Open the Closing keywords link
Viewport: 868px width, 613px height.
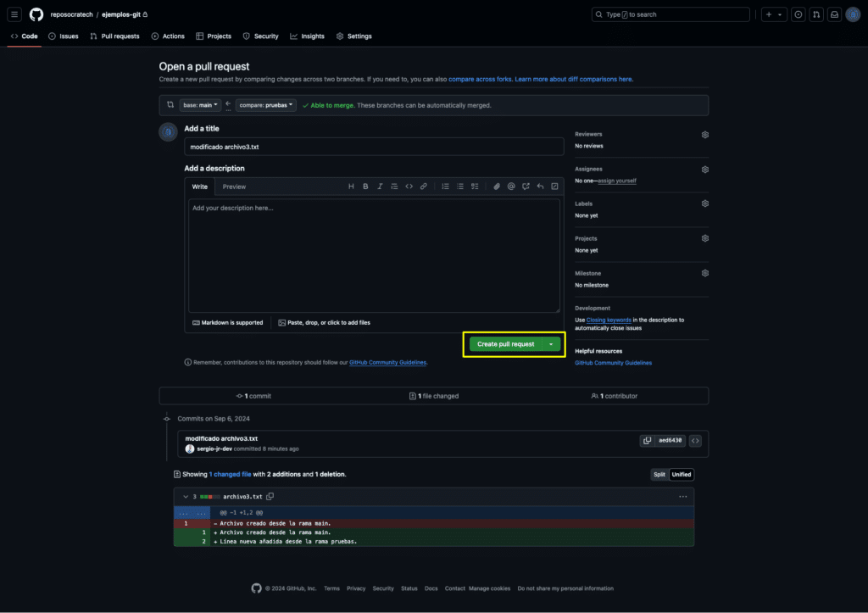pyautogui.click(x=609, y=320)
